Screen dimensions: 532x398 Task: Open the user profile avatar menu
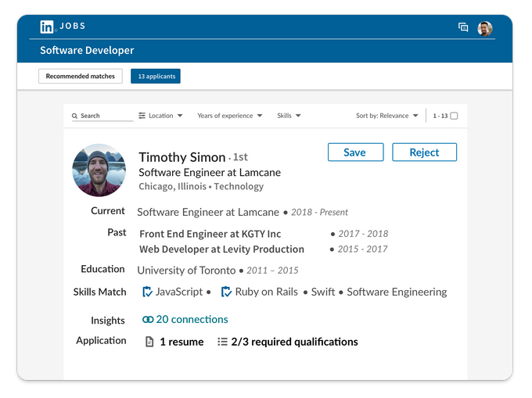[x=485, y=28]
